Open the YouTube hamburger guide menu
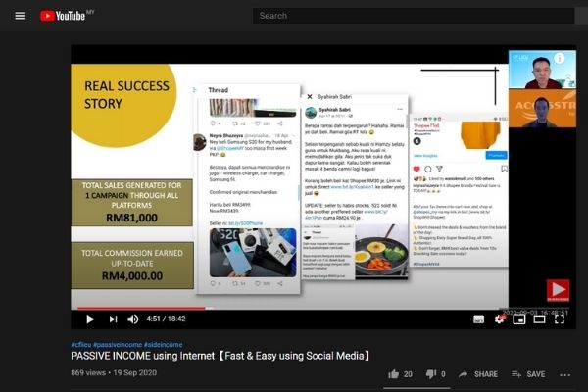Screen dimensions: 588x392 tap(21, 16)
